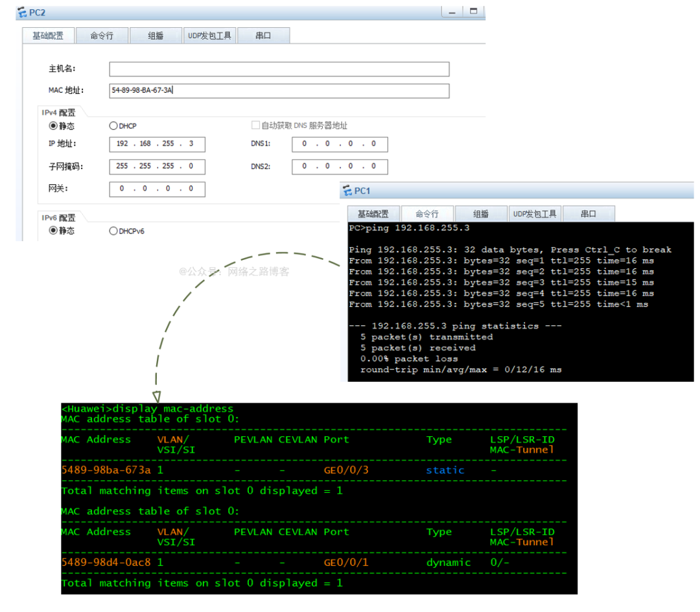This screenshot has height=612, width=700.
Task: Maximize the PC2 window
Action: (474, 12)
